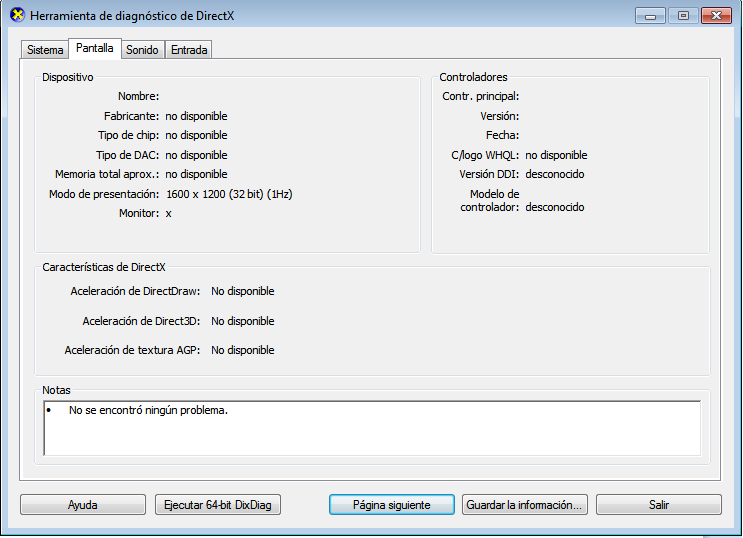Maximize the DirectX diagnostic window
The image size is (743, 538).
tap(683, 16)
